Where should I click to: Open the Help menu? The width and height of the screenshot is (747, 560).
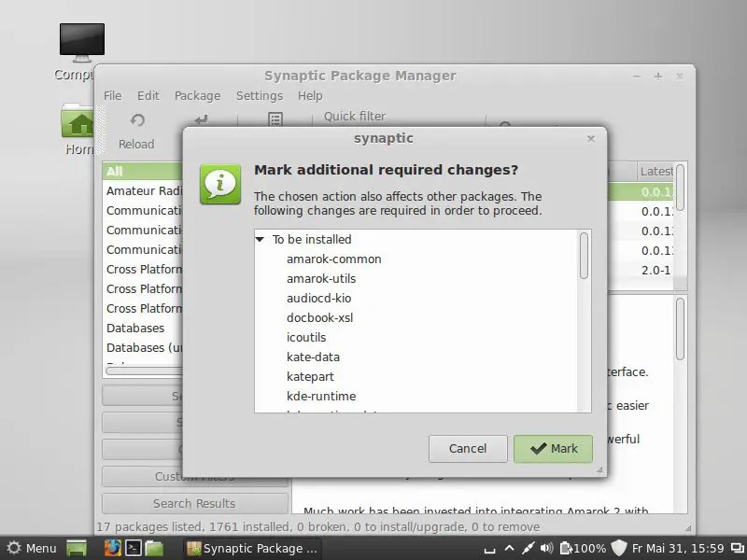[x=310, y=96]
